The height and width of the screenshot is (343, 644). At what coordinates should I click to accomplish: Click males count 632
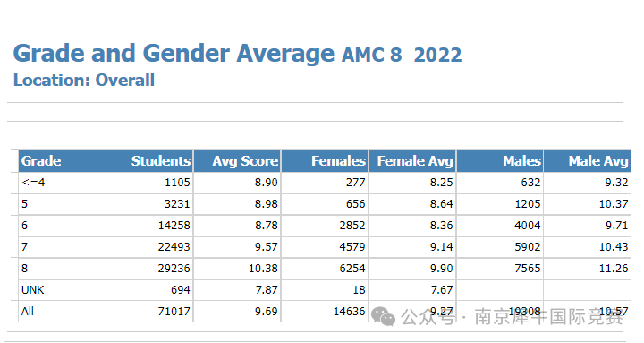(x=530, y=182)
